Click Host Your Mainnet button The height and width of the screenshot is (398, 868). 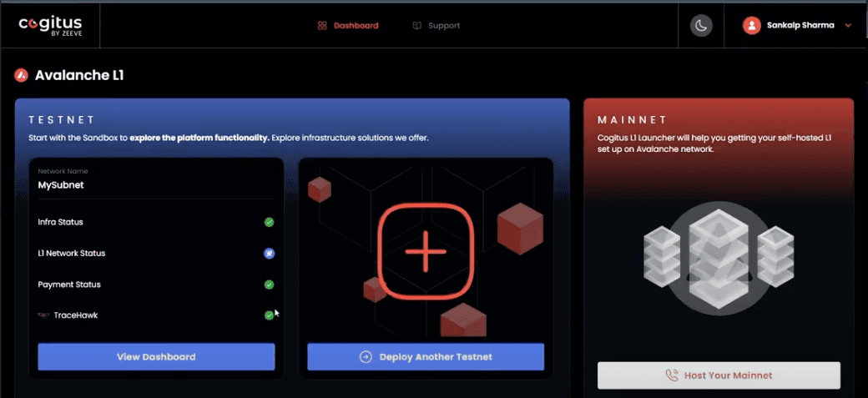pyautogui.click(x=719, y=375)
